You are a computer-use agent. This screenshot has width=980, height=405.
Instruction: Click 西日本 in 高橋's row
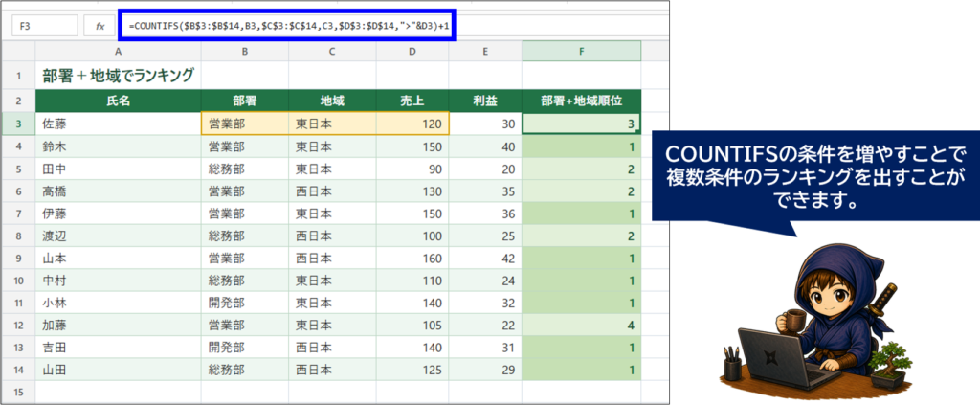click(332, 191)
